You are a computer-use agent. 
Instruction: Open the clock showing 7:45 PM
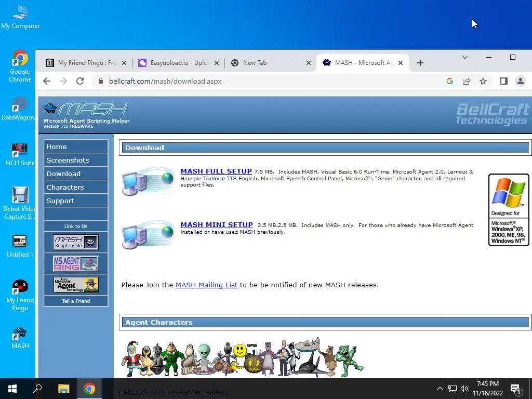[x=488, y=389]
